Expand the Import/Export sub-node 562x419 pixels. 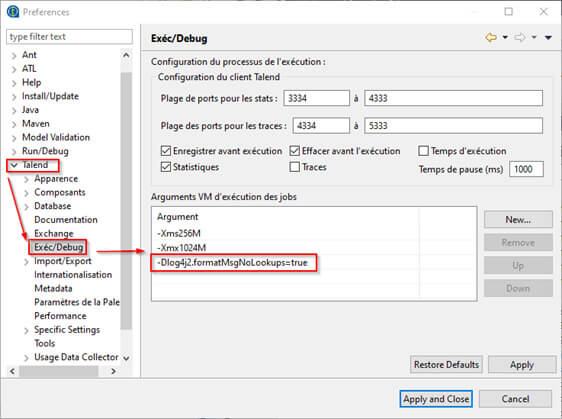click(26, 262)
